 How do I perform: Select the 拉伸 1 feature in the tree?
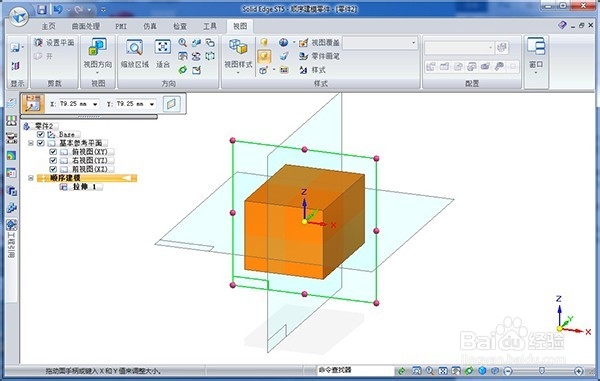tap(84, 187)
